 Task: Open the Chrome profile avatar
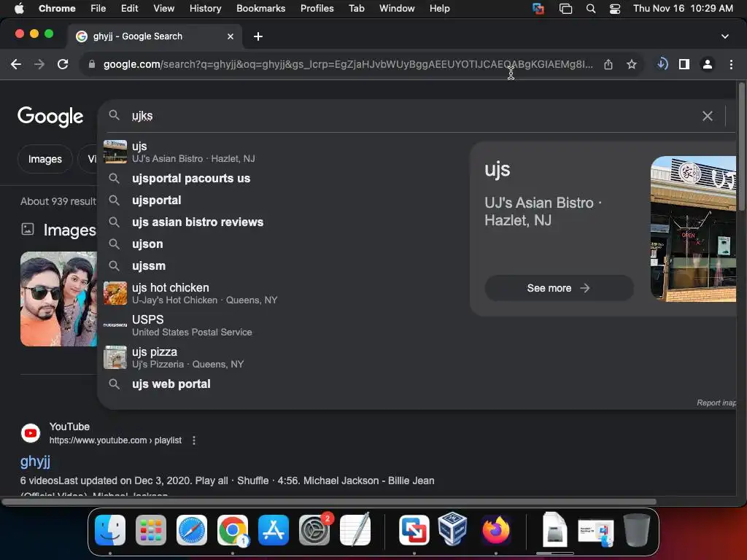[x=708, y=64]
